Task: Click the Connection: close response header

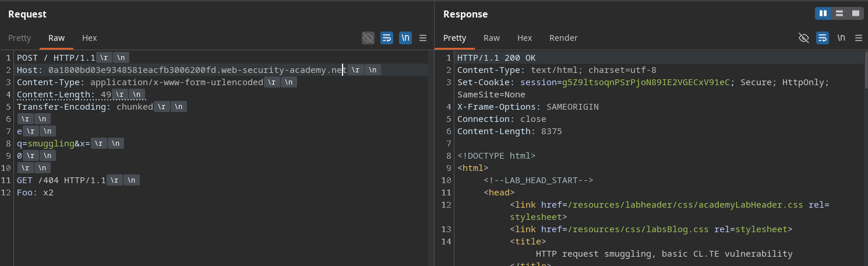Action: pos(502,119)
